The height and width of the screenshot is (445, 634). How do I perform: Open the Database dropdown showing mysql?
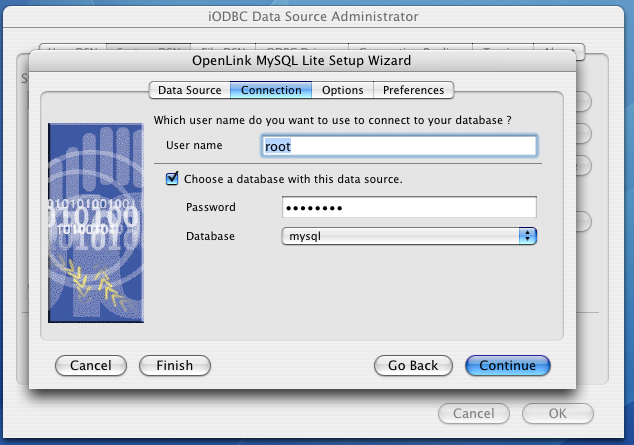click(x=409, y=236)
